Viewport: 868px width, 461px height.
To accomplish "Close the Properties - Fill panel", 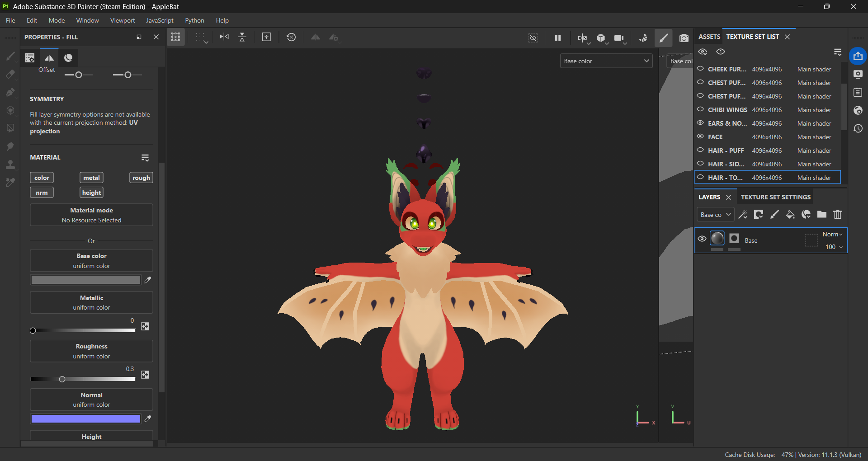I will coord(156,37).
